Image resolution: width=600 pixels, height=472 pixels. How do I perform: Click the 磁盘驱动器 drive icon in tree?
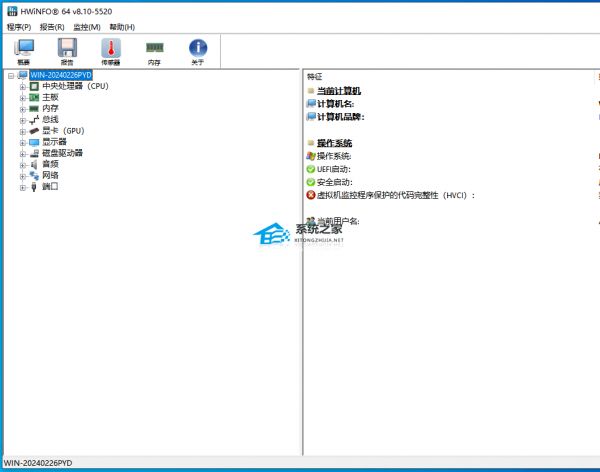34,153
